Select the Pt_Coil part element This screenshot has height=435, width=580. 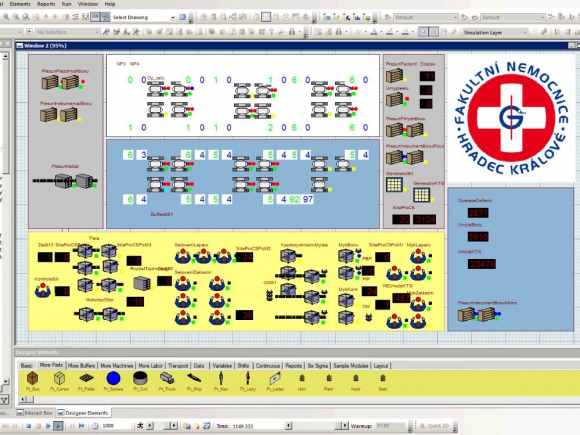point(140,378)
